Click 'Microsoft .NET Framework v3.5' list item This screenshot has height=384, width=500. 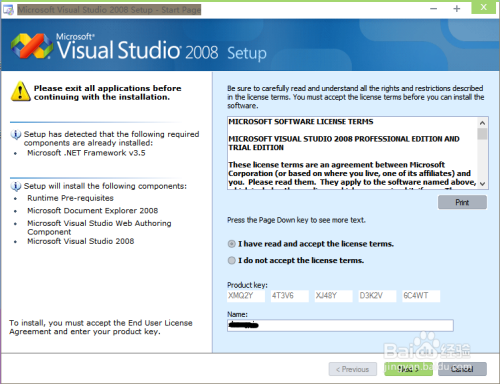[86, 153]
